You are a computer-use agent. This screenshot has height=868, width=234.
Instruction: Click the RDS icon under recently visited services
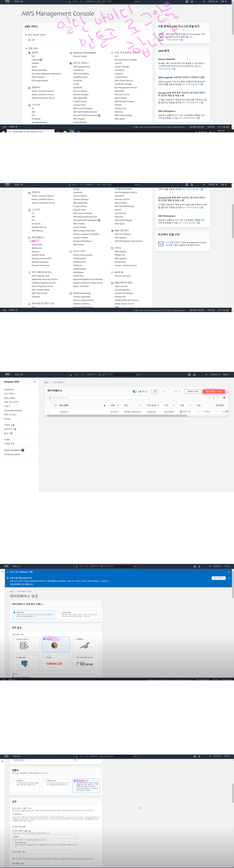pyautogui.click(x=29, y=40)
